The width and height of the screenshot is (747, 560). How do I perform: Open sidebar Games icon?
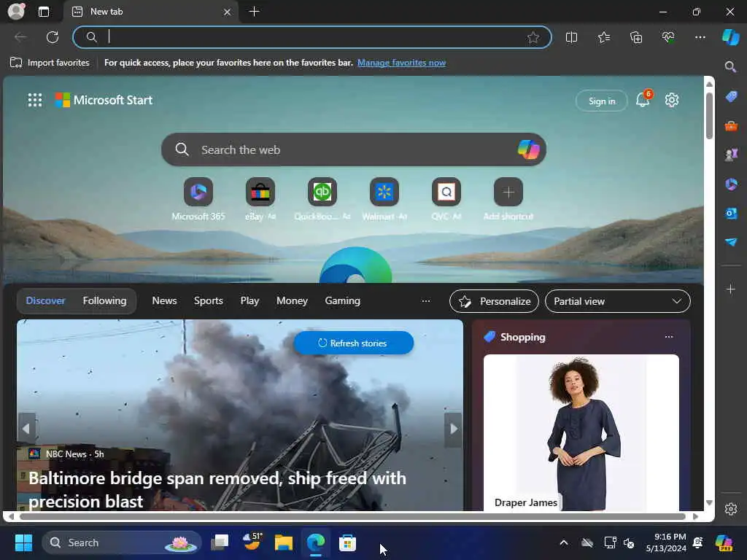click(x=731, y=155)
